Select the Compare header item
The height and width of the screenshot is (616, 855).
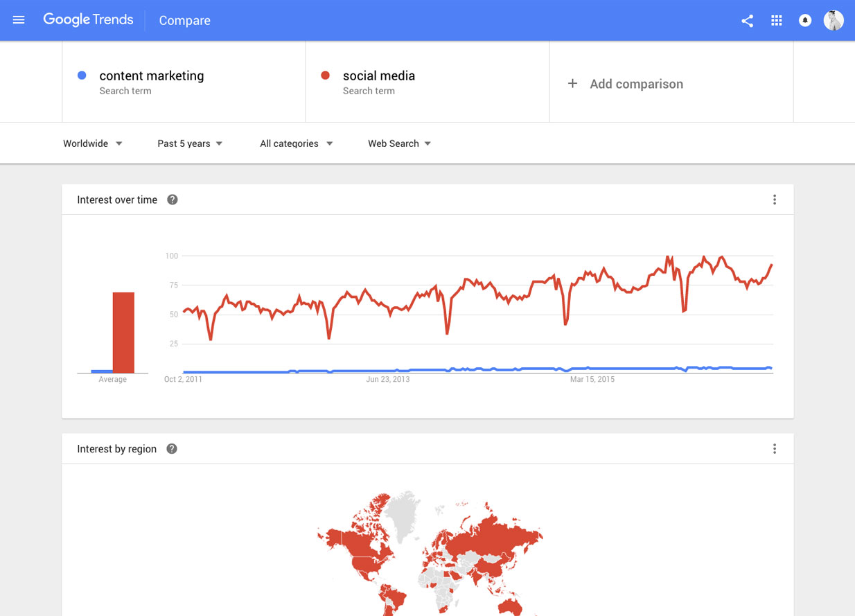(184, 21)
